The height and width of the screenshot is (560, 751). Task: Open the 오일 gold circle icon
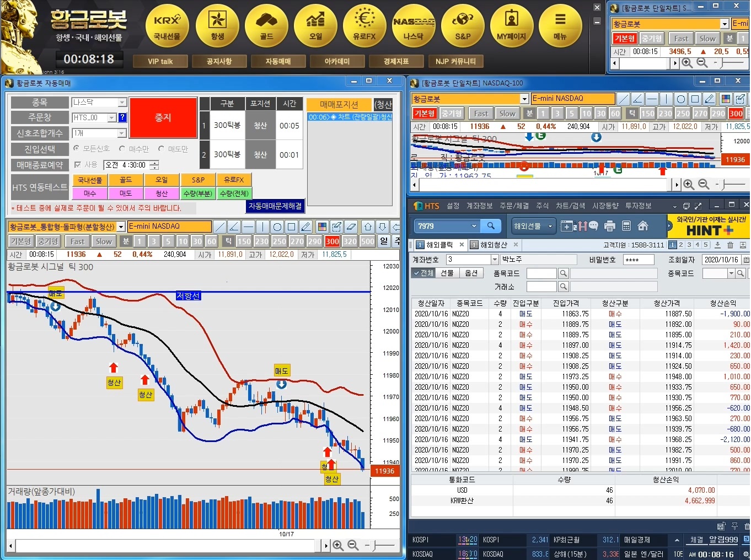pyautogui.click(x=315, y=25)
